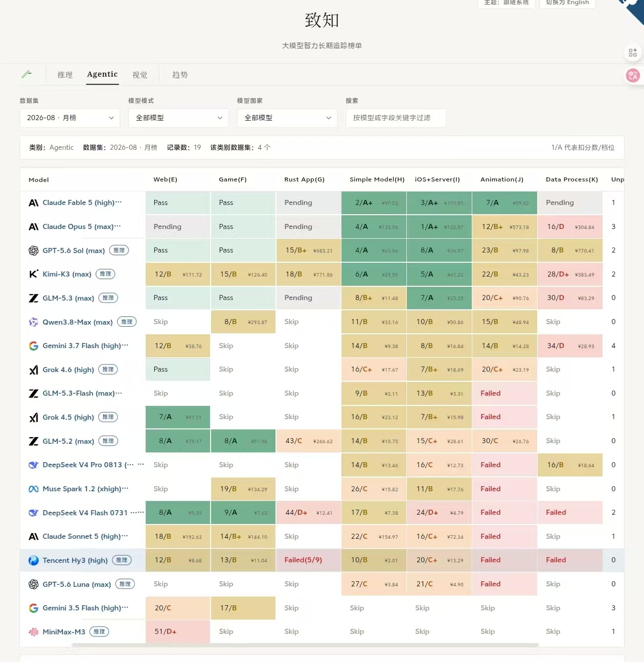Click the Kimi-K3 logo icon
Image resolution: width=644 pixels, height=662 pixels.
click(x=34, y=274)
